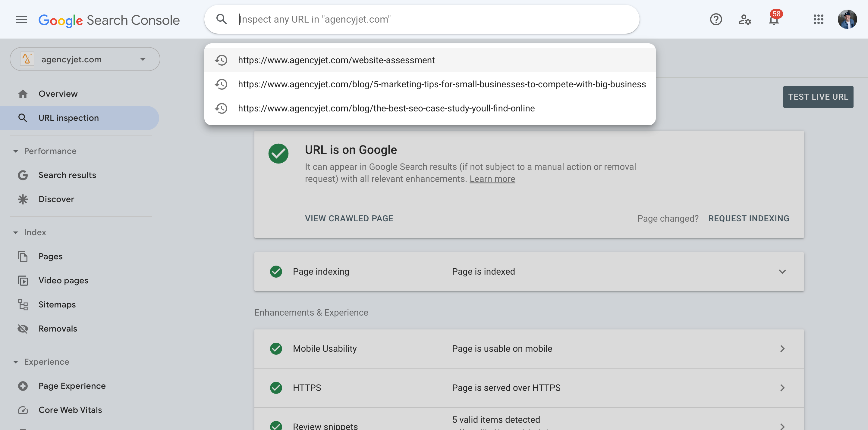This screenshot has width=868, height=430.
Task: Click the Core Web Vitals gauge icon
Action: [x=23, y=410]
